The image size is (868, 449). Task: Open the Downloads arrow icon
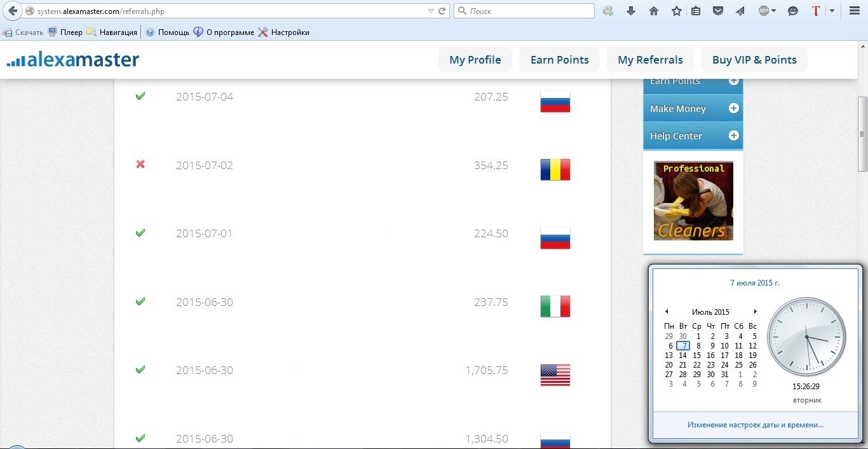click(631, 11)
